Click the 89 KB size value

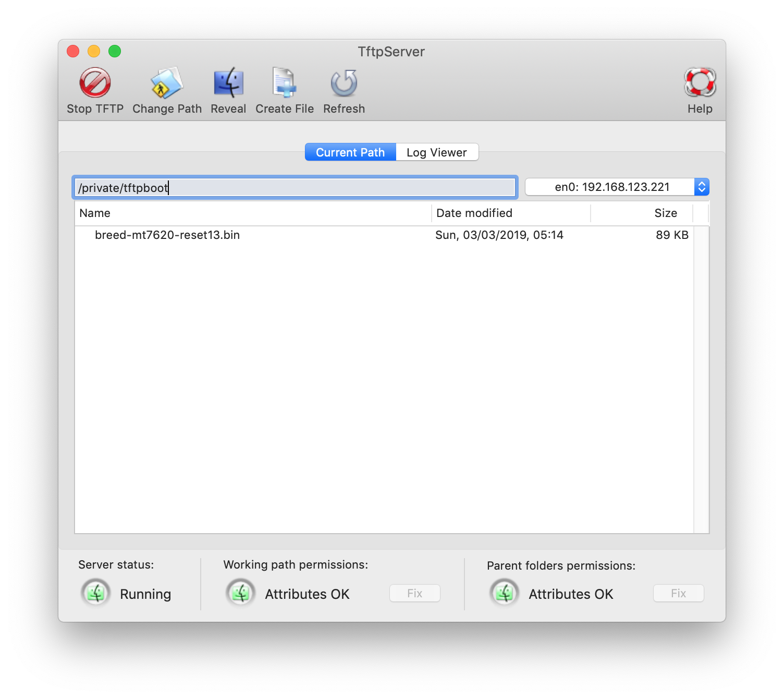pyautogui.click(x=672, y=235)
